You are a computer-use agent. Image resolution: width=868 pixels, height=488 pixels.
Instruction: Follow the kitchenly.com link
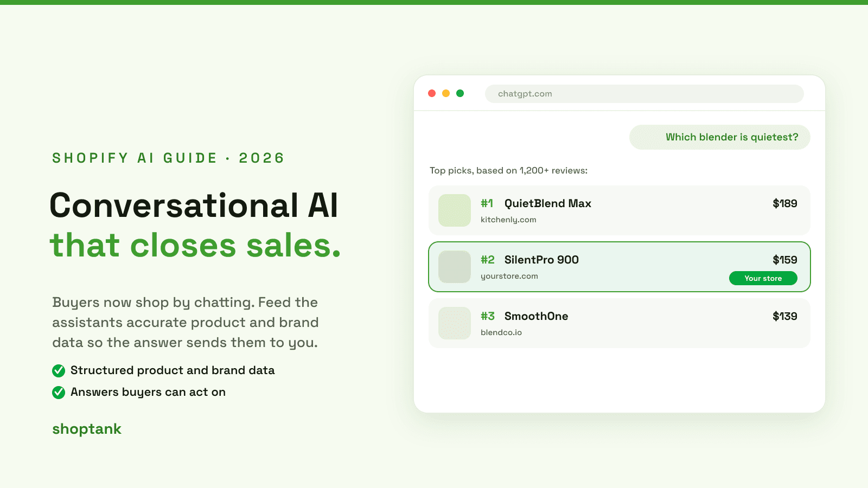click(508, 220)
